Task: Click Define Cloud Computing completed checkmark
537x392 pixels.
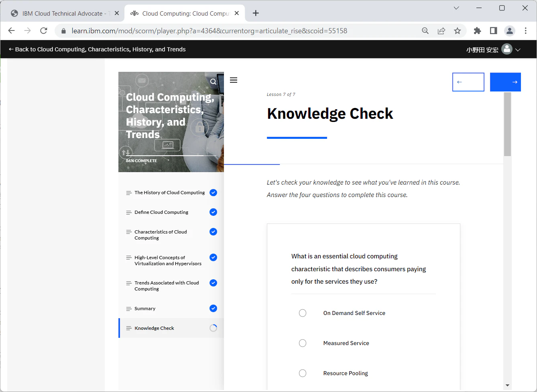Action: 214,212
